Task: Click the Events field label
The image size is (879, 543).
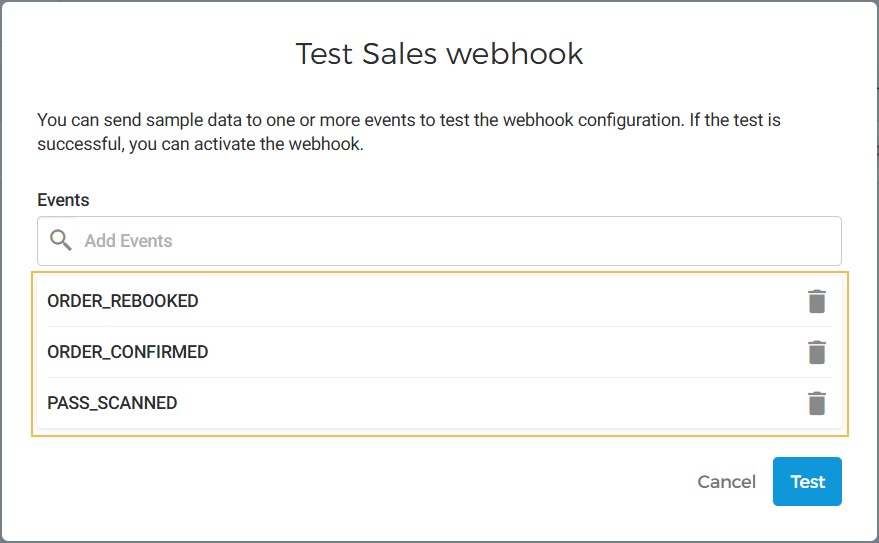Action: (x=63, y=200)
